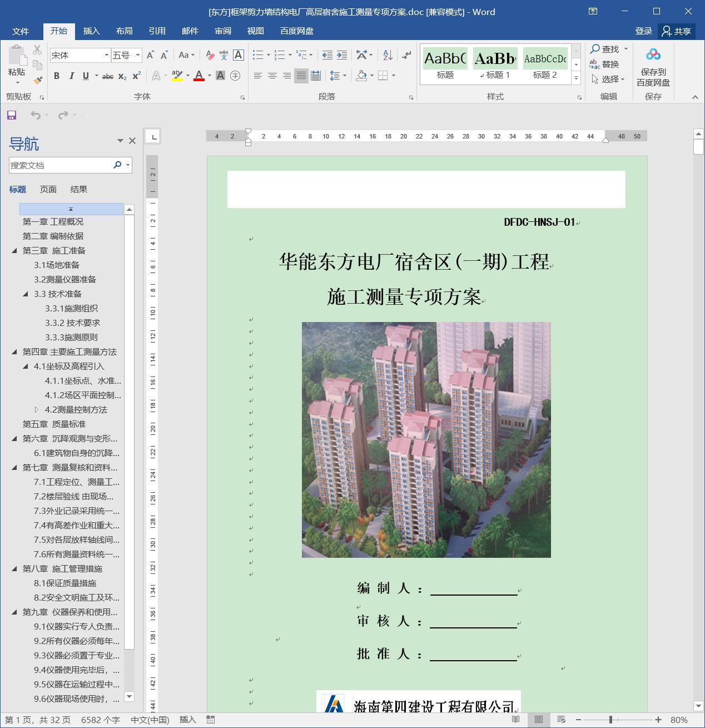Click the 选择 select button

pyautogui.click(x=608, y=80)
